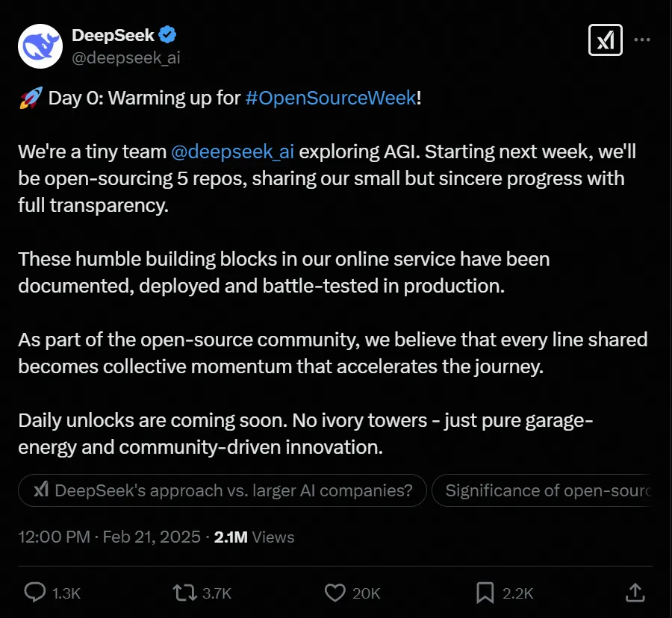Click the rocket emoji at post start
This screenshot has height=618, width=672.
pyautogui.click(x=30, y=98)
